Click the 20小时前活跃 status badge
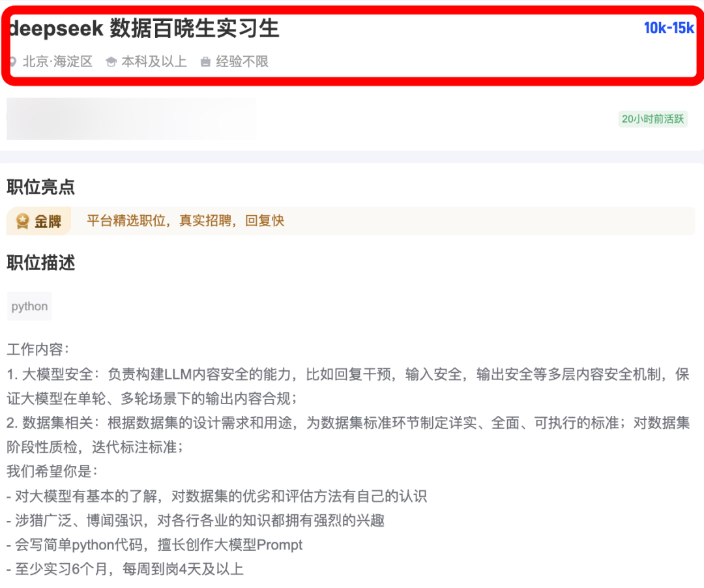 point(653,119)
